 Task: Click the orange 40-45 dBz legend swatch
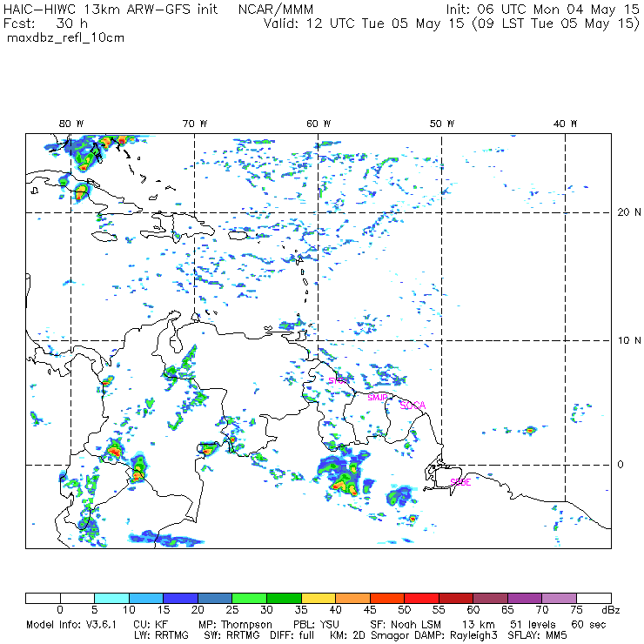point(352,598)
